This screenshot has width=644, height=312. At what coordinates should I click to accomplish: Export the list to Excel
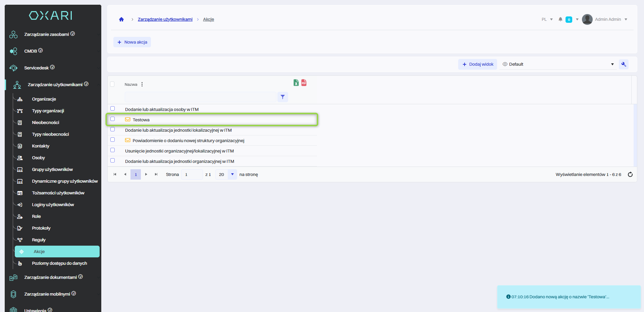(296, 83)
